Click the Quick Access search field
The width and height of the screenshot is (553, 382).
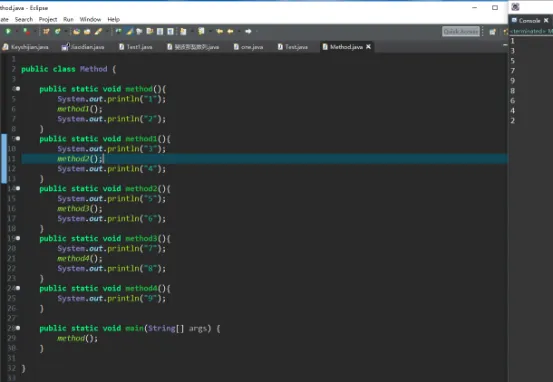coord(461,31)
